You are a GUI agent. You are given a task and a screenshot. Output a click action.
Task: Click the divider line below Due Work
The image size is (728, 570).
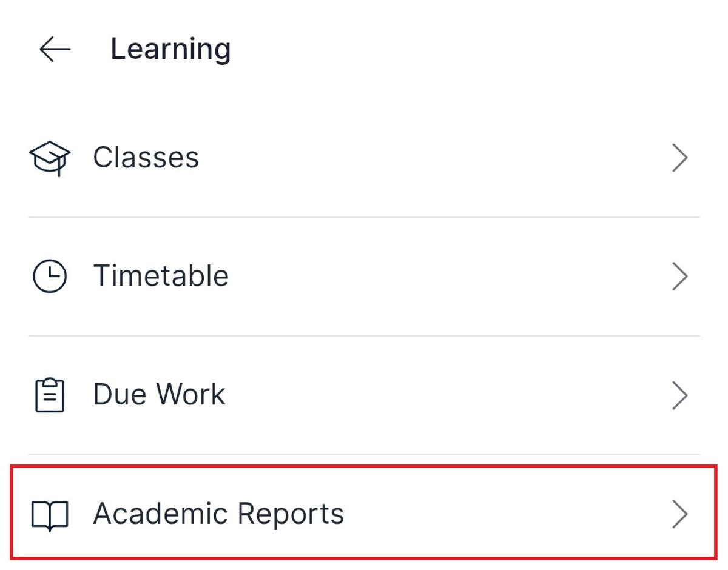click(x=364, y=454)
